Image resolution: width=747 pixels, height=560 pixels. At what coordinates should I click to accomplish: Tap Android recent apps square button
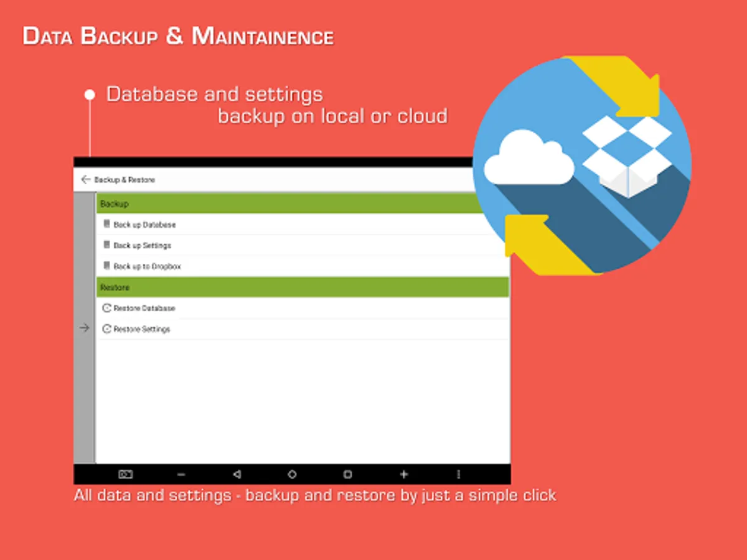click(x=347, y=474)
